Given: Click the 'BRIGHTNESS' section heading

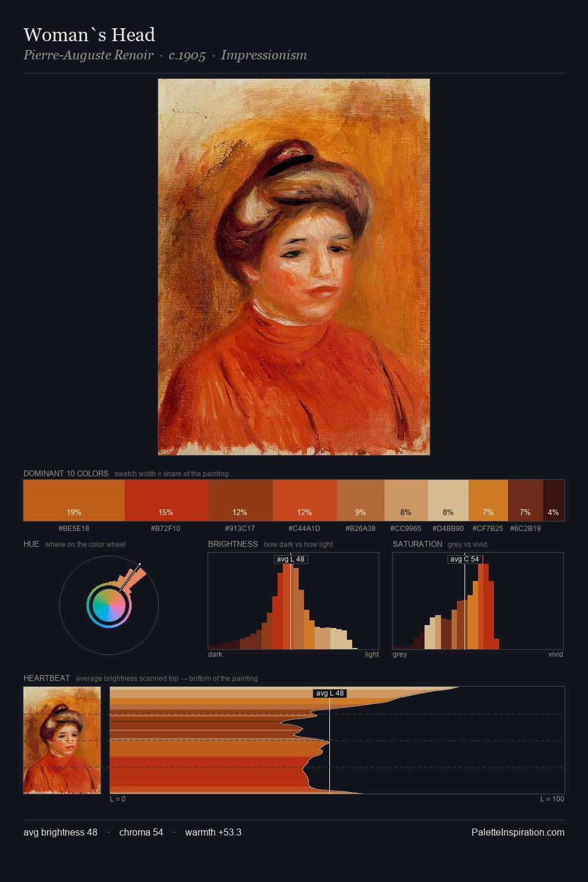Looking at the screenshot, I should click(x=233, y=544).
